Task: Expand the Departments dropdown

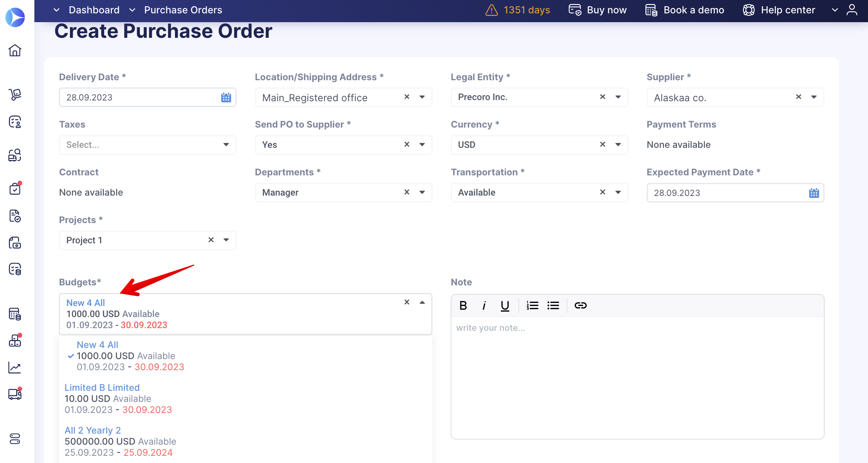Action: coord(422,192)
